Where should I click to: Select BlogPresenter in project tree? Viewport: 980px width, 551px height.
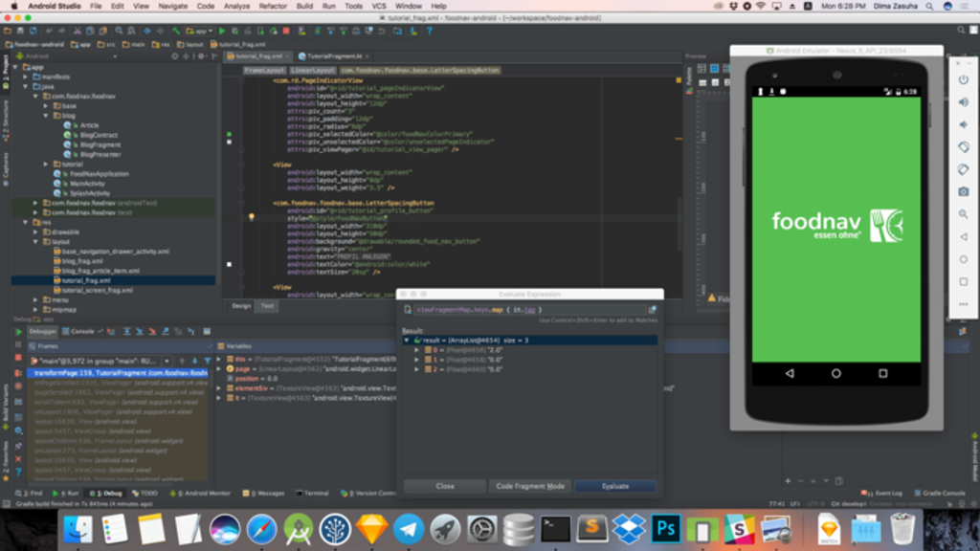[x=100, y=154]
